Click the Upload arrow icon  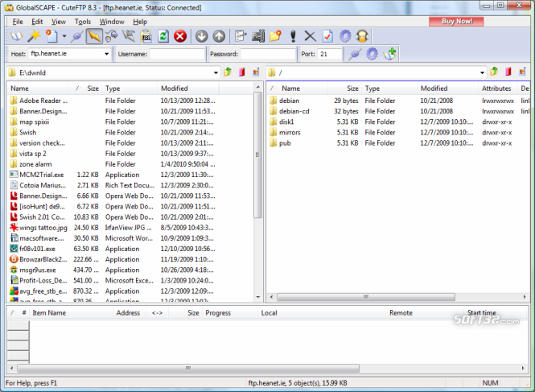(219, 36)
